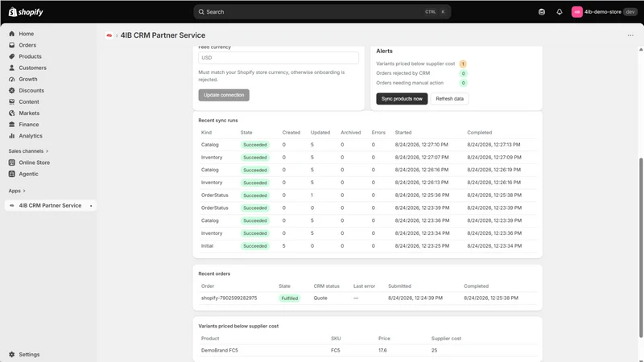Click the orange badge for variants priced below cost
Image resolution: width=644 pixels, height=362 pixels.
point(463,64)
